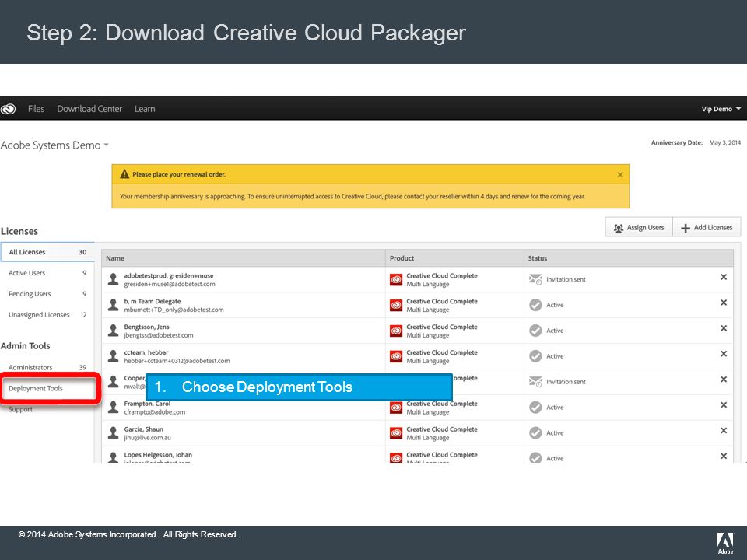Viewport: 747px width, 560px height.
Task: Click user avatar for Garcia, Shaun
Action: (114, 433)
